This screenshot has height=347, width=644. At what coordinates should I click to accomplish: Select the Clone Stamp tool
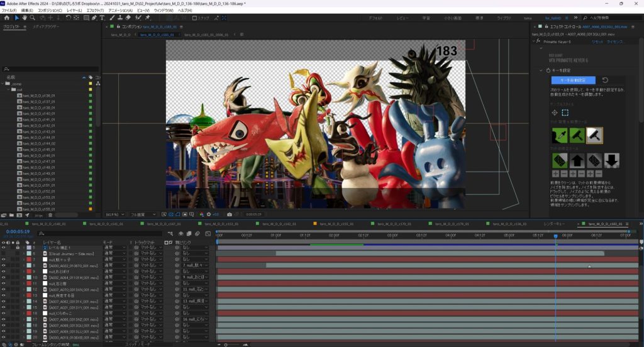120,18
